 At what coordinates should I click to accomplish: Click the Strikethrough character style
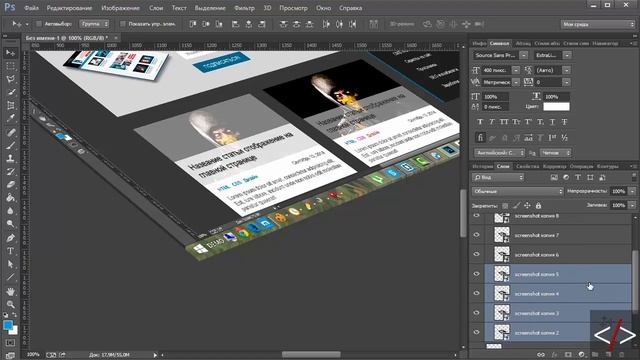pyautogui.click(x=564, y=122)
